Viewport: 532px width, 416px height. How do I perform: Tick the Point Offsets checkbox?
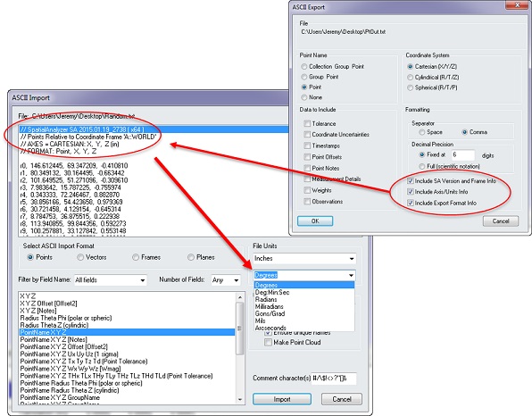coord(307,157)
